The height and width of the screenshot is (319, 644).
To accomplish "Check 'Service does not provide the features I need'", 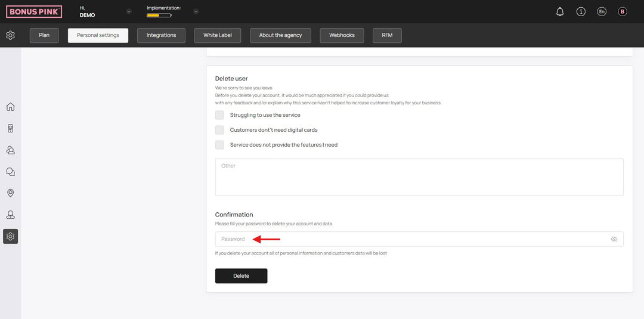I will (x=219, y=144).
